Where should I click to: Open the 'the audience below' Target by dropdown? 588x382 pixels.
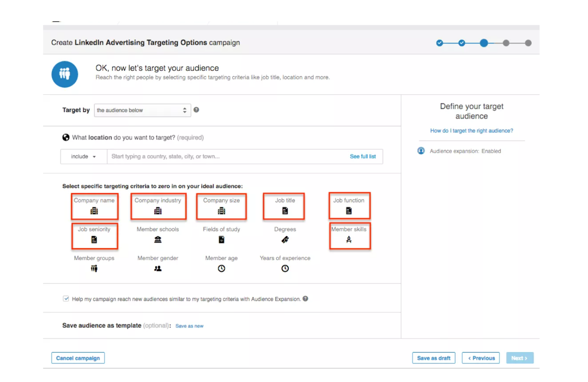coord(143,110)
